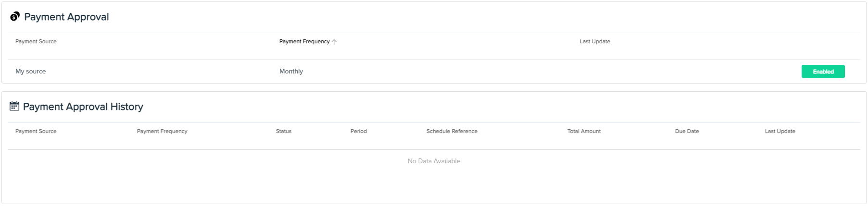868x206 pixels.
Task: Sort history by Payment Frequency header
Action: pyautogui.click(x=162, y=131)
